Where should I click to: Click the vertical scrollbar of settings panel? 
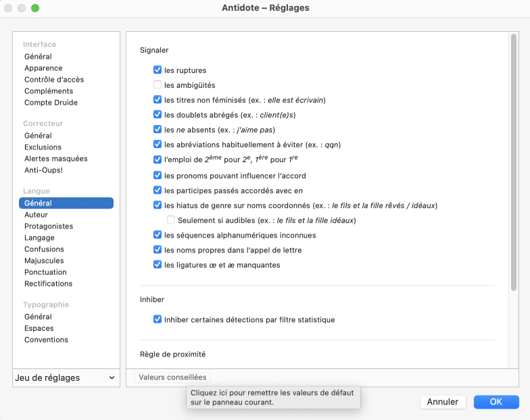(514, 162)
